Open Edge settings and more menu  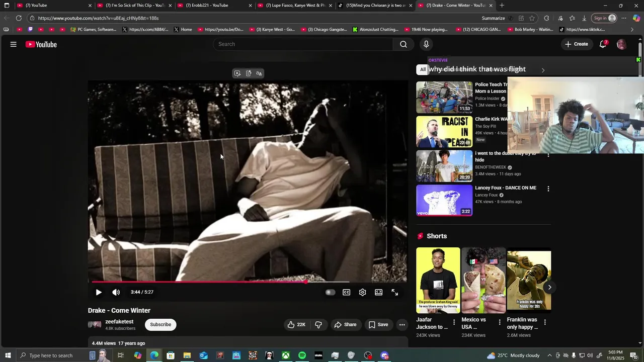pyautogui.click(x=624, y=18)
